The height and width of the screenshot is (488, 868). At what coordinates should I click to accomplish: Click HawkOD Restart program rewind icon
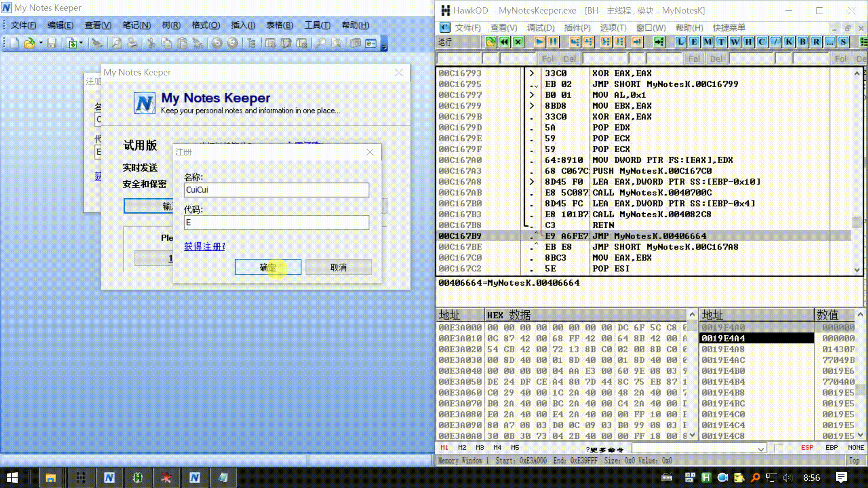(x=504, y=42)
